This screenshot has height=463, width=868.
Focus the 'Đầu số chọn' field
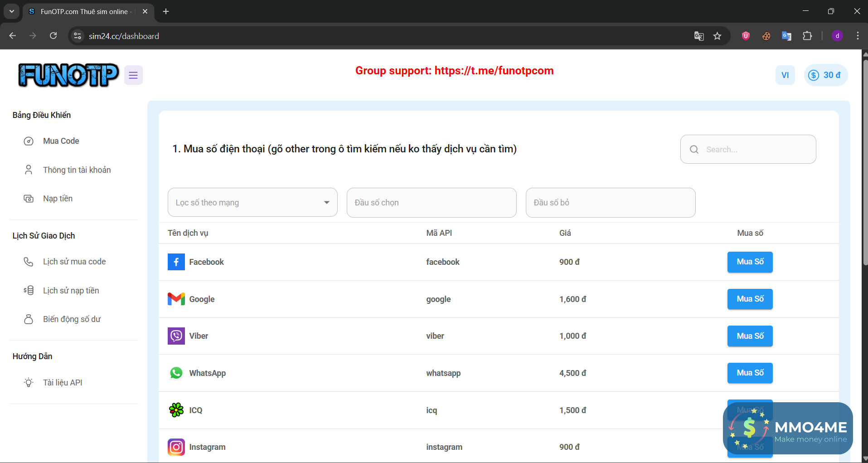(x=431, y=203)
